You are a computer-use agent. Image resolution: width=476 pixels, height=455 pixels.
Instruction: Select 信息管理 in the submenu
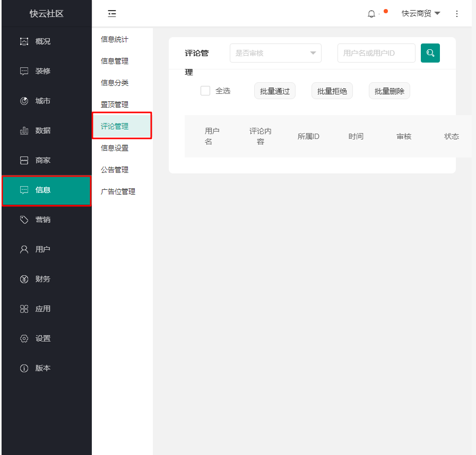coord(115,61)
